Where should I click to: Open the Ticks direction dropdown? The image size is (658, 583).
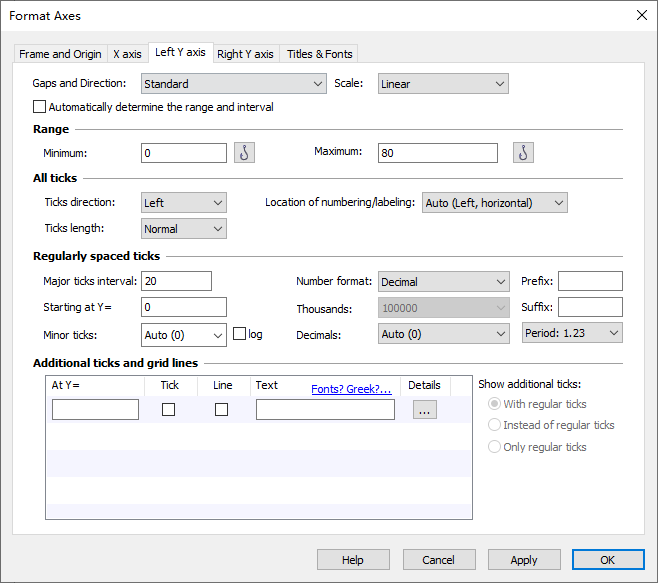click(184, 203)
